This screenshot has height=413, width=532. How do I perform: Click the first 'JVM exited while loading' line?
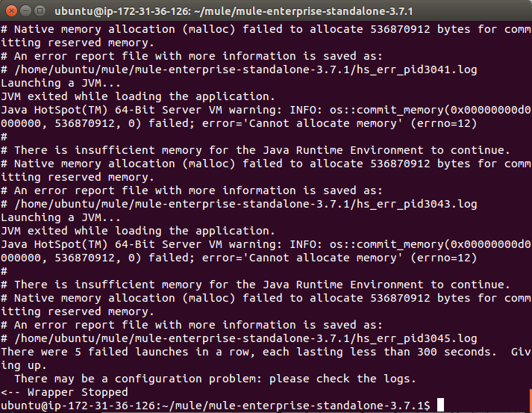pyautogui.click(x=138, y=96)
